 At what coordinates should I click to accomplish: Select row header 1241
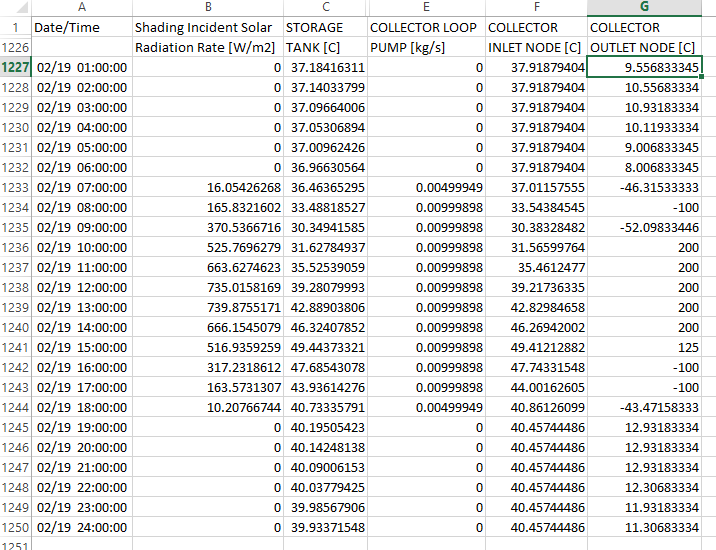[16, 348]
